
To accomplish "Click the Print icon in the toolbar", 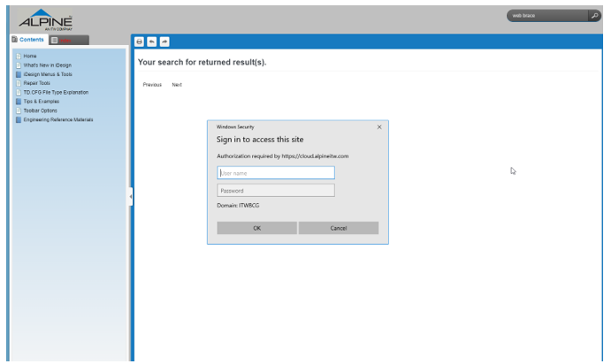I will pos(140,42).
